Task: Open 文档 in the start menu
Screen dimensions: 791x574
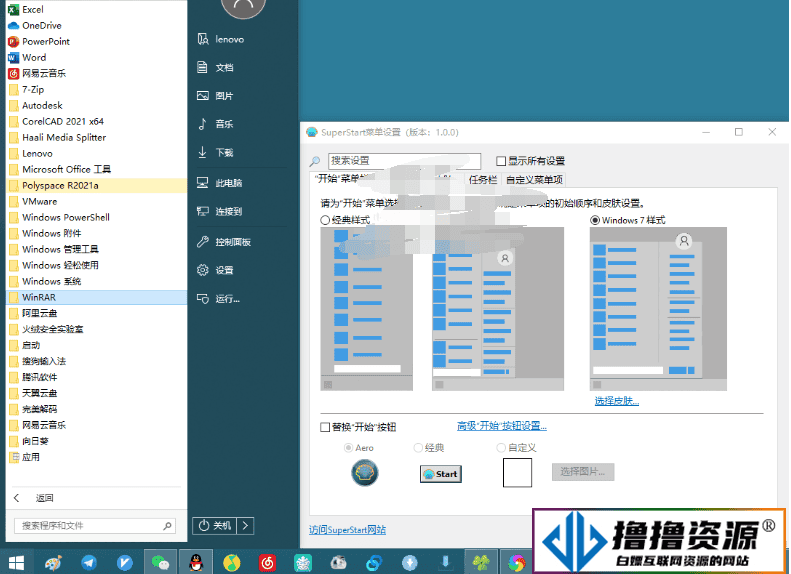Action: (x=215, y=68)
